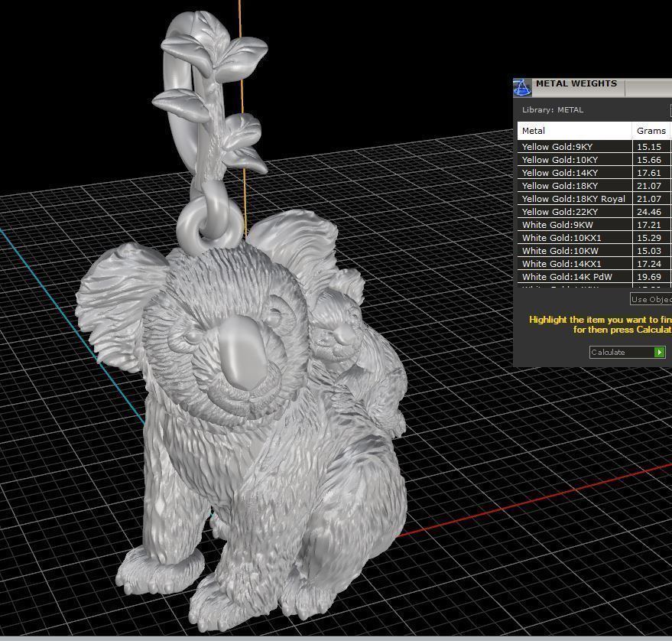Image resolution: width=672 pixels, height=641 pixels.
Task: Click the 15.03 grams value
Action: 649,251
